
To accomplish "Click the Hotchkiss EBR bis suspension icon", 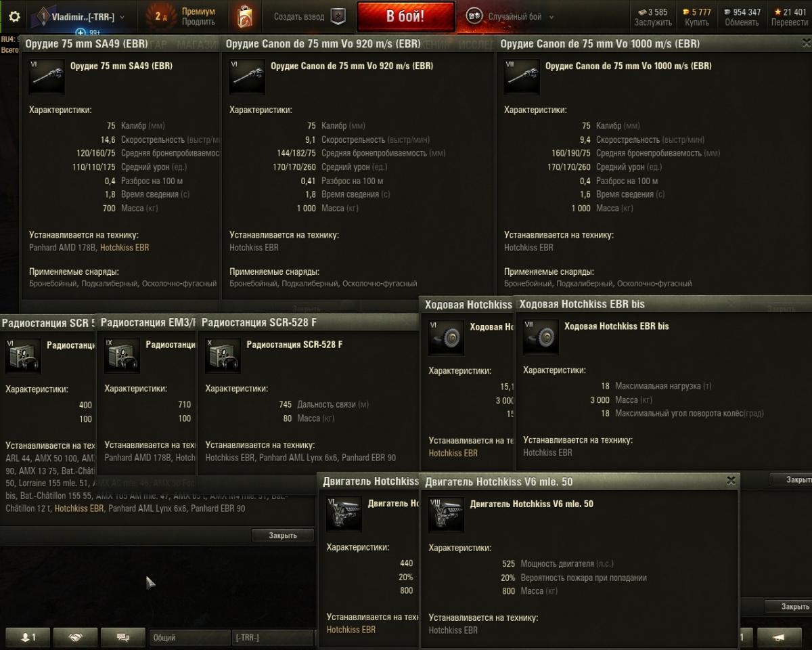I will click(x=541, y=337).
